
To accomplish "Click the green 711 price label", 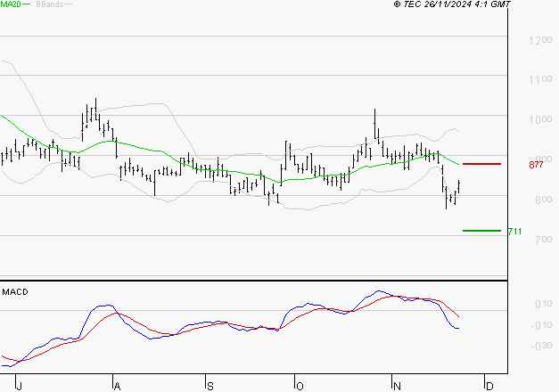I will (x=514, y=232).
